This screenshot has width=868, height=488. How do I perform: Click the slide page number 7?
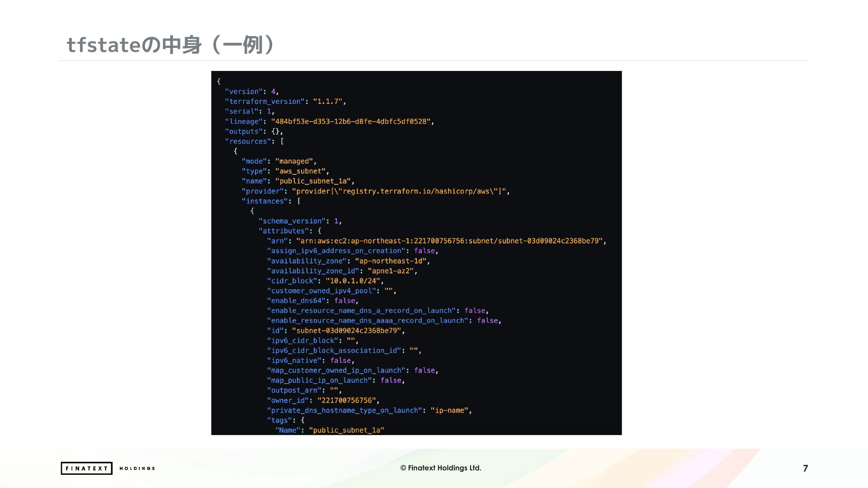coord(805,469)
